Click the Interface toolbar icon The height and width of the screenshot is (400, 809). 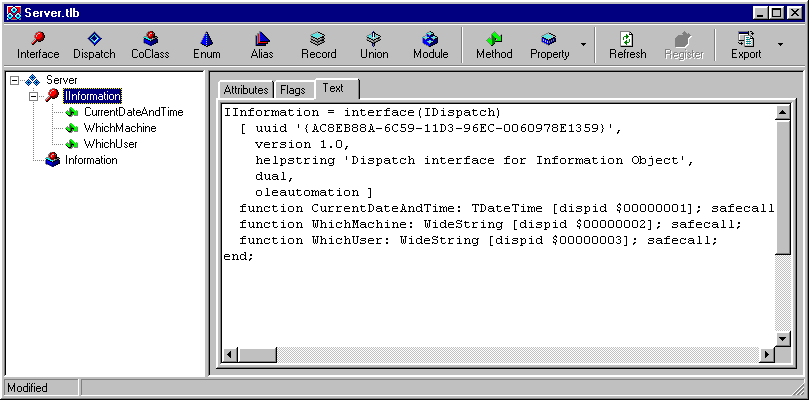pos(38,46)
